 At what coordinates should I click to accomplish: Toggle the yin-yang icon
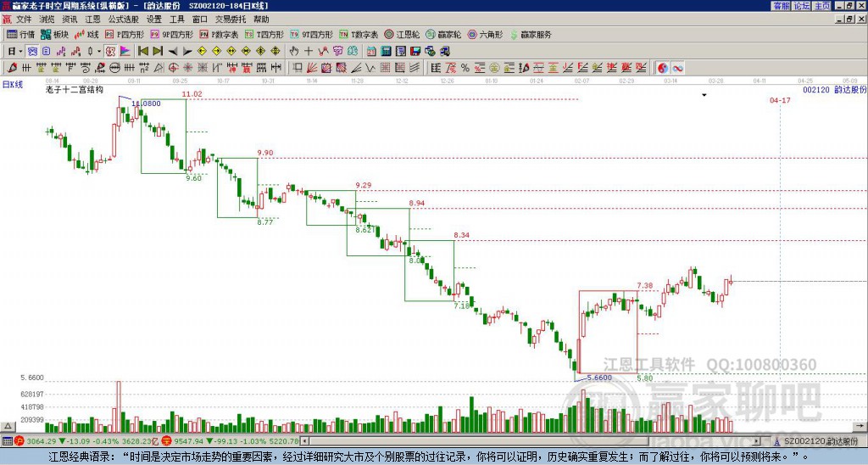pyautogui.click(x=663, y=68)
